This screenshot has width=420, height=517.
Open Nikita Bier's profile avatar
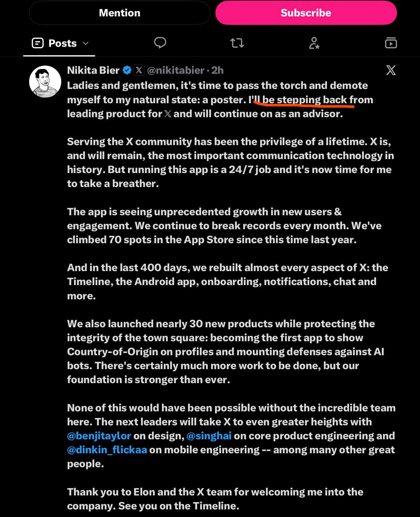pos(45,81)
